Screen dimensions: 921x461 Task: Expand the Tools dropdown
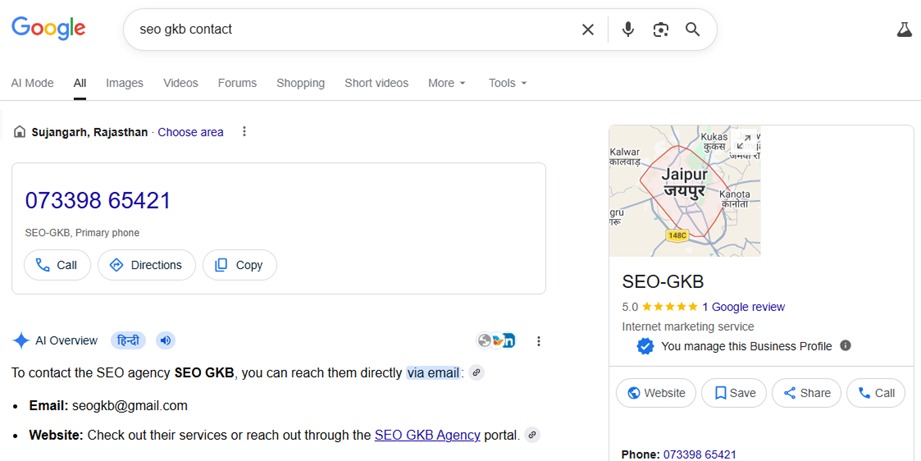(x=508, y=83)
